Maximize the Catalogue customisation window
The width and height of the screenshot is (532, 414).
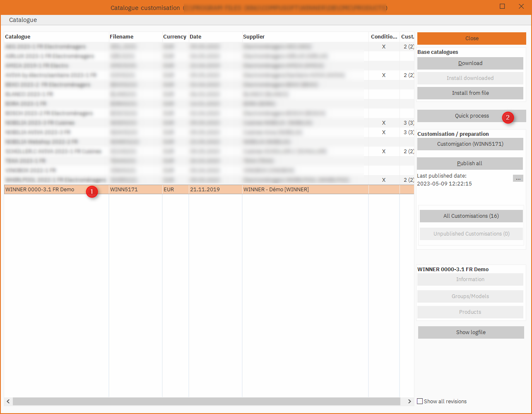pos(502,7)
